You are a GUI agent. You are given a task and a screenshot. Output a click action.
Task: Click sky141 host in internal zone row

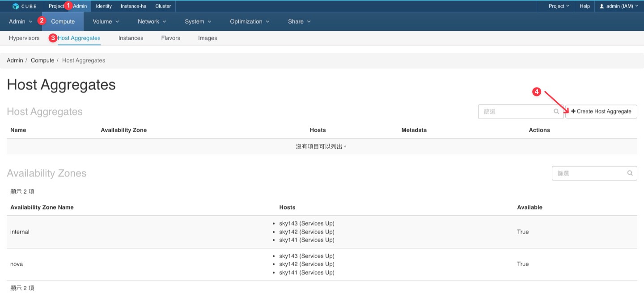point(307,240)
